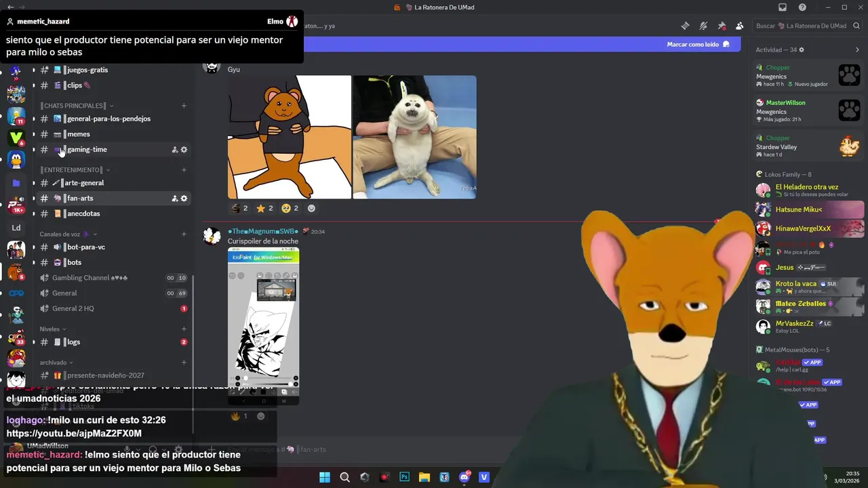Toggle the star reaction on Gyu message
This screenshot has width=868, height=488.
point(264,208)
